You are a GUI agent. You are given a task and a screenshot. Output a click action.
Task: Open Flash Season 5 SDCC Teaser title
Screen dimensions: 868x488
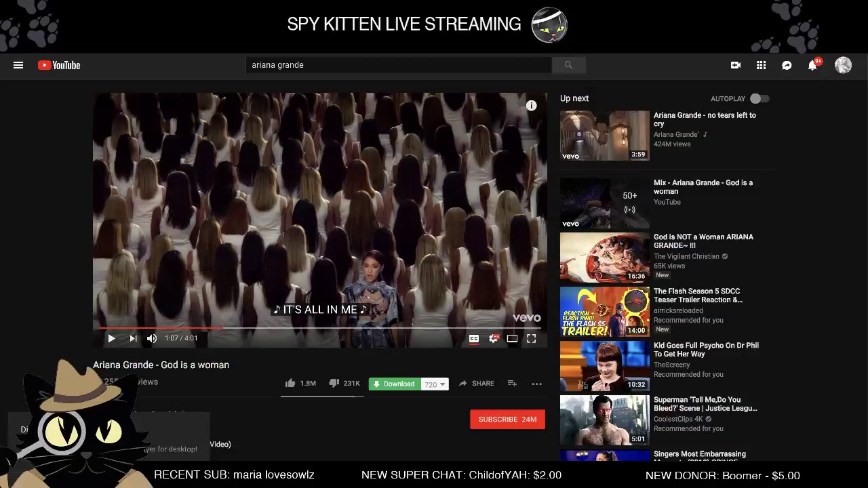698,296
